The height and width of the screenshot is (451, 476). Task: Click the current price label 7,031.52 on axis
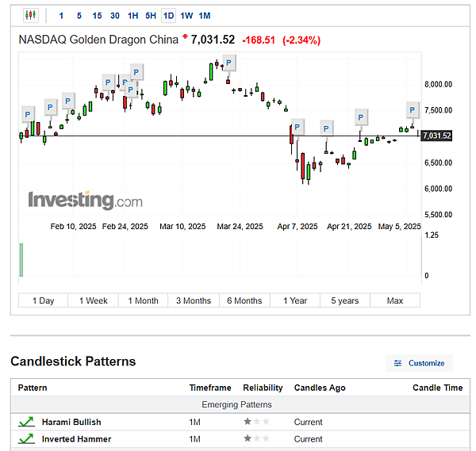437,136
